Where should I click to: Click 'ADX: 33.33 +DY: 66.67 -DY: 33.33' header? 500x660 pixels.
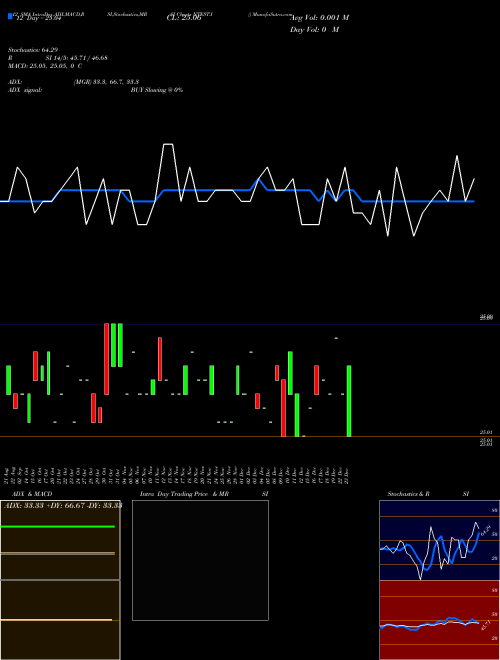[x=63, y=505]
